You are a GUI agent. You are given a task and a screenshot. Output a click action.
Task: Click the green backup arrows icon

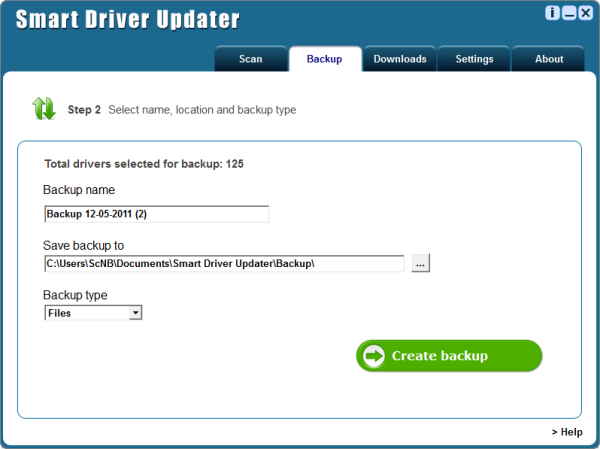[44, 109]
